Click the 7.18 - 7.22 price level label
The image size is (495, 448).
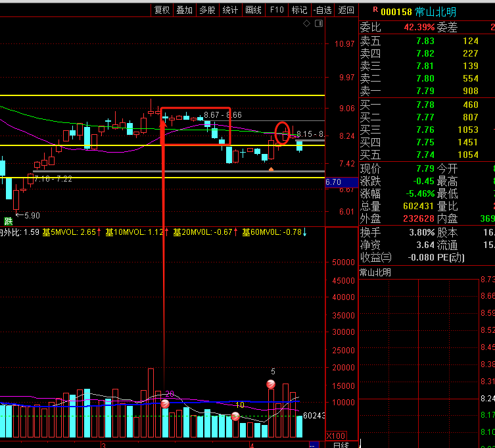(53, 179)
